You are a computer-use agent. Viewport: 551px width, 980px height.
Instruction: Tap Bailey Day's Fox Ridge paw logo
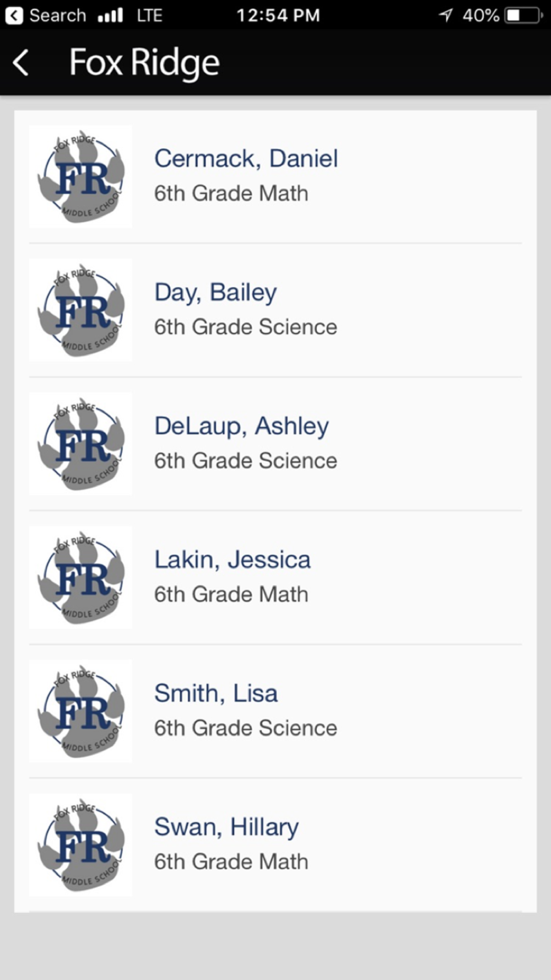pos(80,310)
